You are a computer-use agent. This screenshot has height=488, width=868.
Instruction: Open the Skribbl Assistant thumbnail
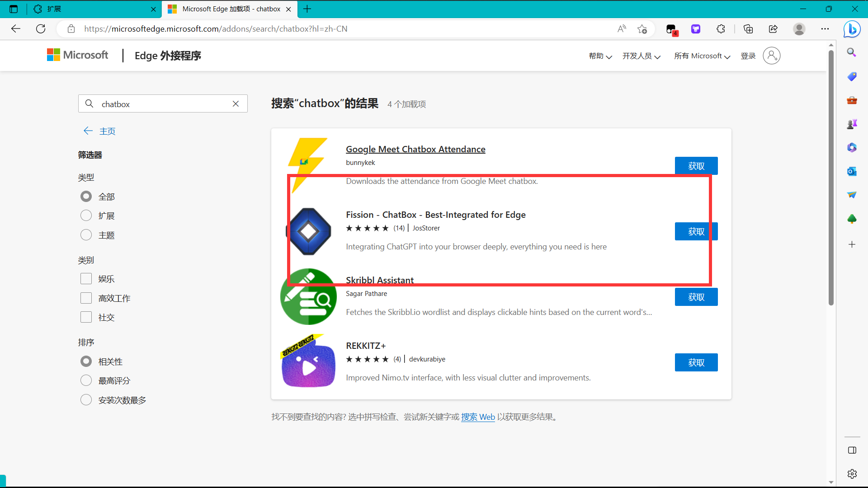tap(308, 297)
